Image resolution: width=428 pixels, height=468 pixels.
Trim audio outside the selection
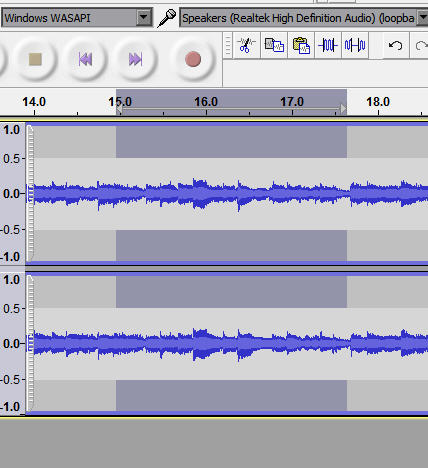(328, 45)
